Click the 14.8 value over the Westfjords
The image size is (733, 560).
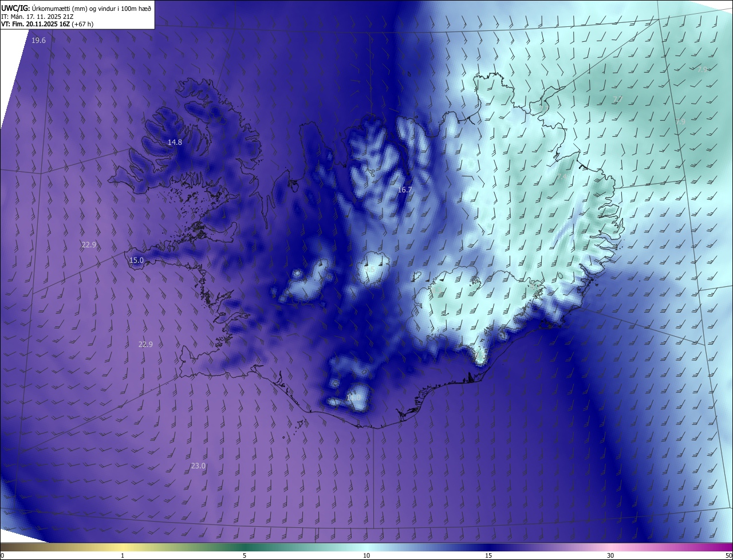click(175, 142)
